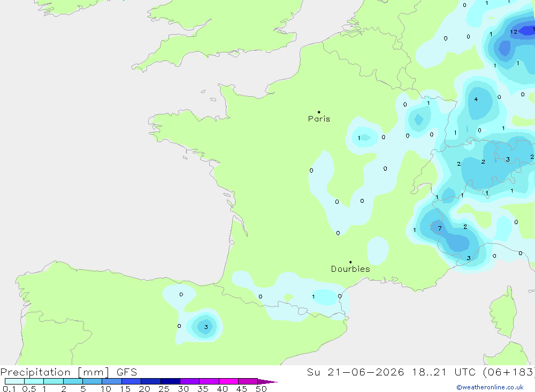Pick the purple swatch between 30 and 35
535x392 pixels.
tap(190, 381)
